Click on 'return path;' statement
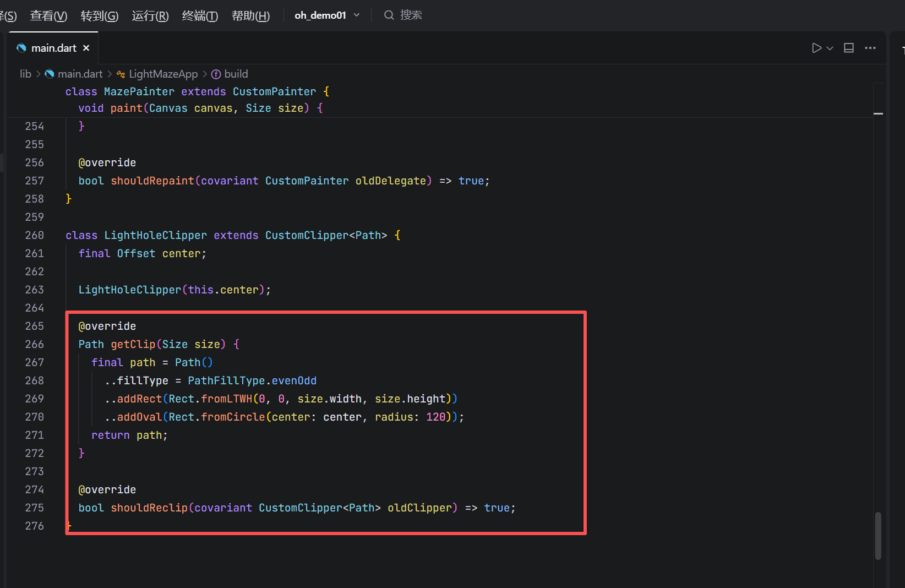This screenshot has width=905, height=588. click(x=129, y=435)
